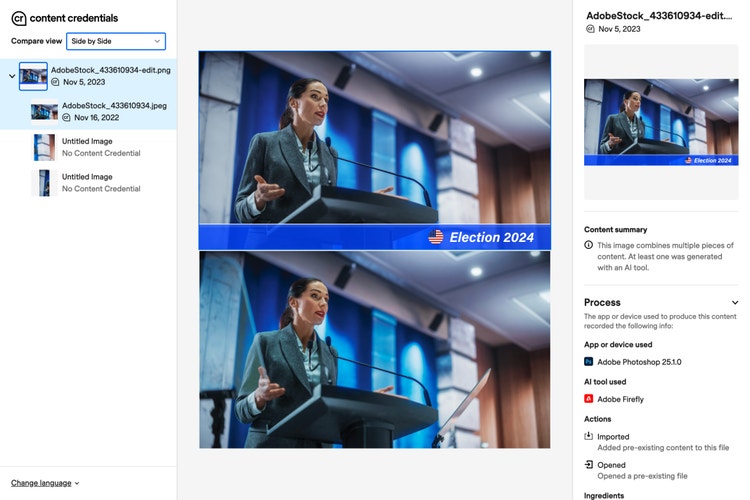
Task: Select AdobeStock_433610934-edit.png thumbnail in sidebar
Action: [x=33, y=76]
